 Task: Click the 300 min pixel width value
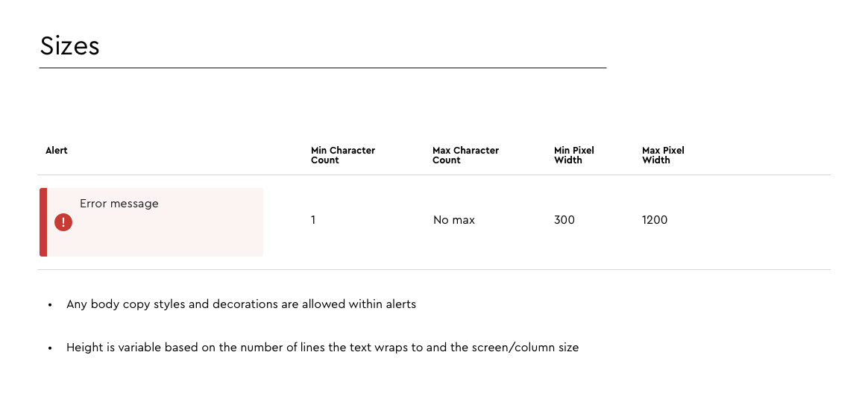pos(564,220)
